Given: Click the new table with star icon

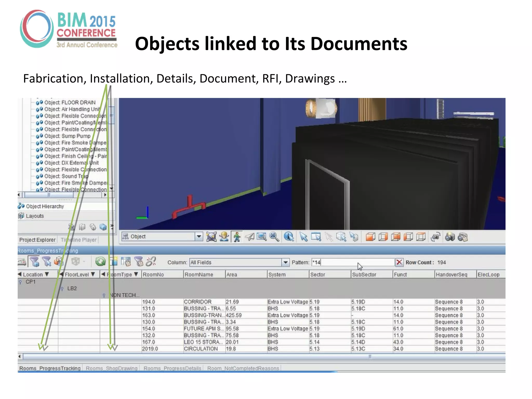Looking at the screenshot, I should click(x=114, y=262).
